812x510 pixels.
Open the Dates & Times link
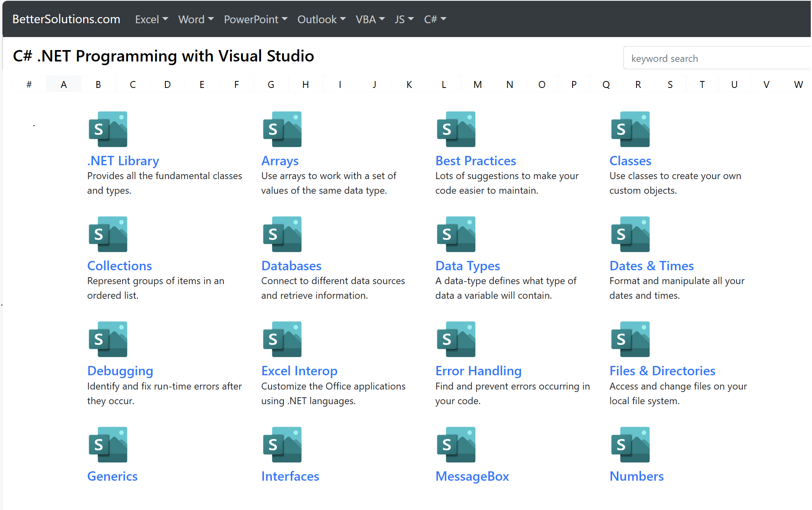(x=652, y=266)
